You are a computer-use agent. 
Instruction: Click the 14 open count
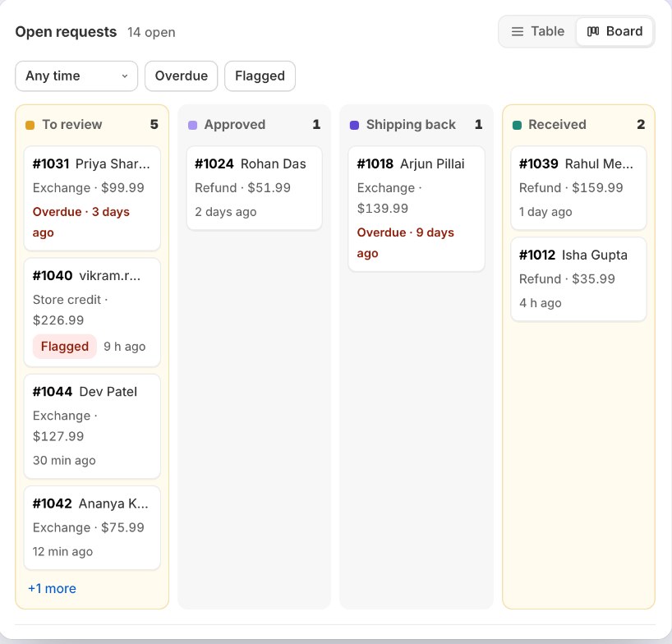click(151, 33)
